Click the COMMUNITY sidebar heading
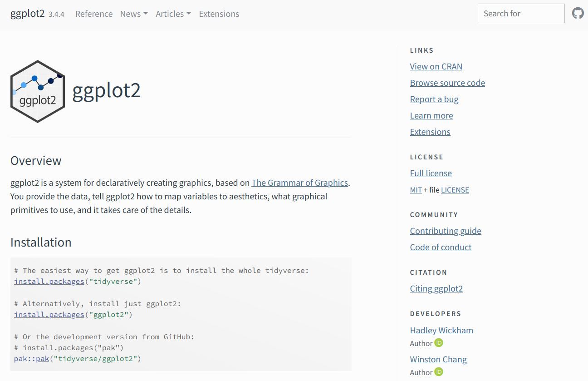The image size is (588, 381). (x=434, y=215)
